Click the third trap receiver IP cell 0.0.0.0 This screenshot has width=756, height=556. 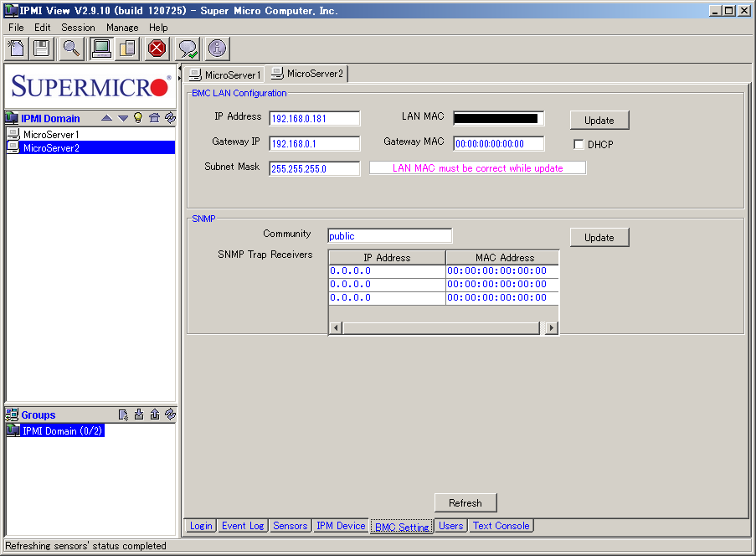pyautogui.click(x=387, y=298)
